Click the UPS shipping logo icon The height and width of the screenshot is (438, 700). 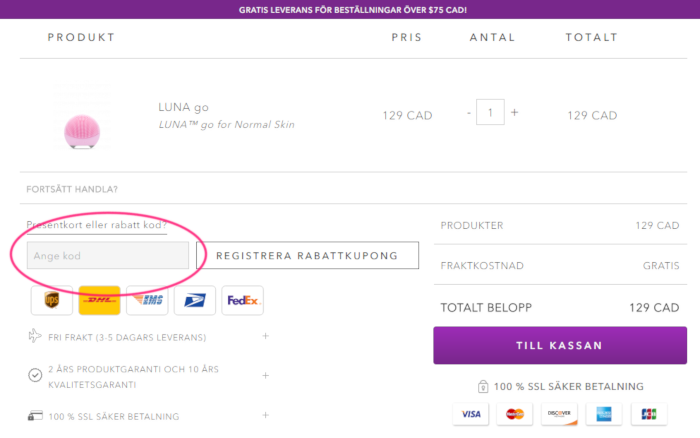pos(52,300)
